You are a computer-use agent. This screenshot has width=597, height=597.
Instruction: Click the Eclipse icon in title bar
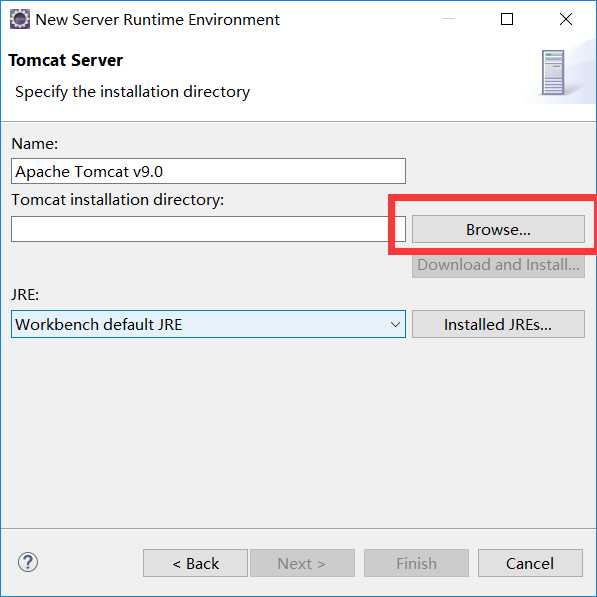point(19,19)
